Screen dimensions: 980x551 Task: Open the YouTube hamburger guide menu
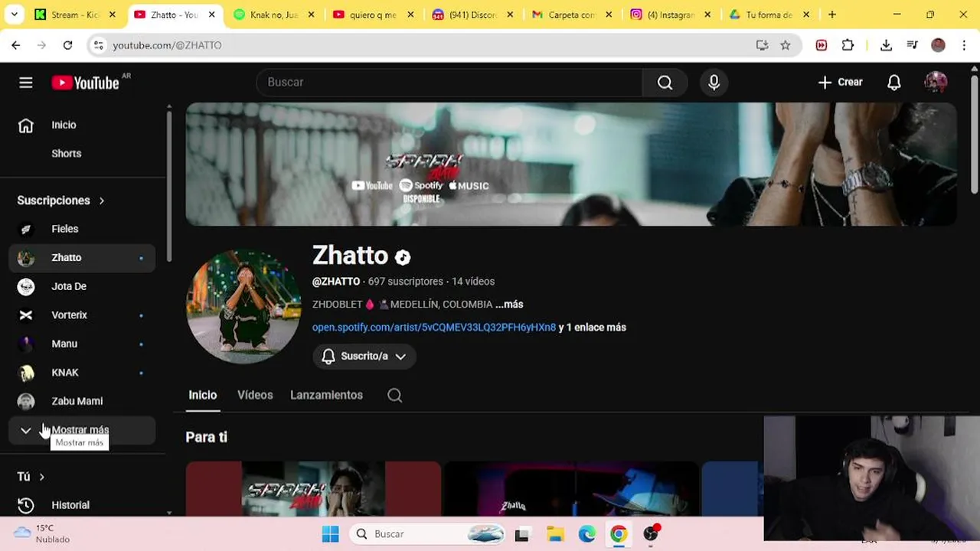click(26, 83)
